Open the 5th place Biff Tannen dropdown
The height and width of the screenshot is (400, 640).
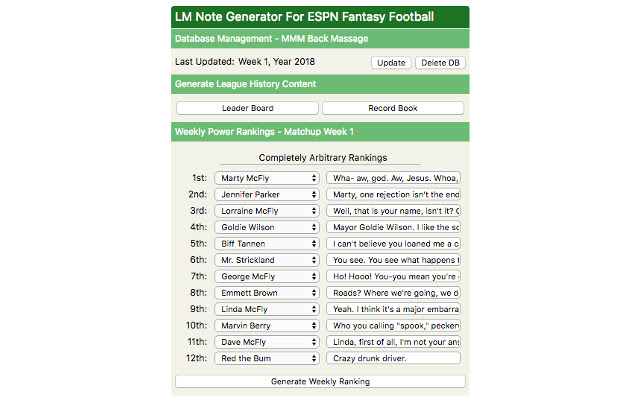(x=267, y=243)
